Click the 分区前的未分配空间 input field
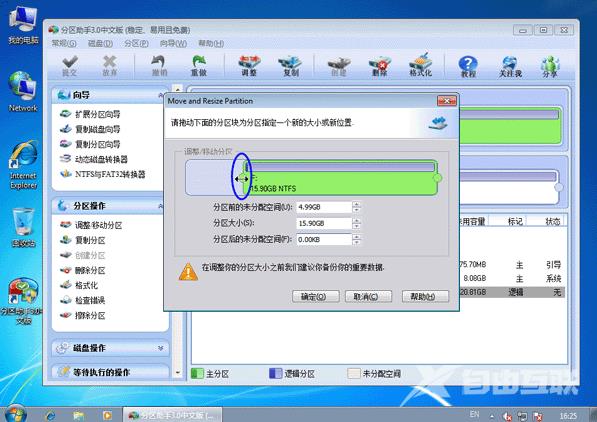The image size is (597, 422). (324, 207)
